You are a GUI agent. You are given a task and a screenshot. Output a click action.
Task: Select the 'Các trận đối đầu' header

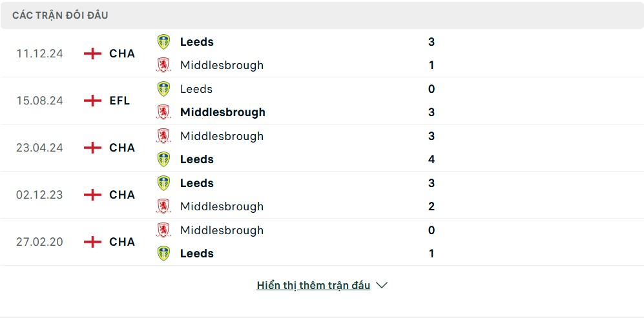[x=60, y=15]
